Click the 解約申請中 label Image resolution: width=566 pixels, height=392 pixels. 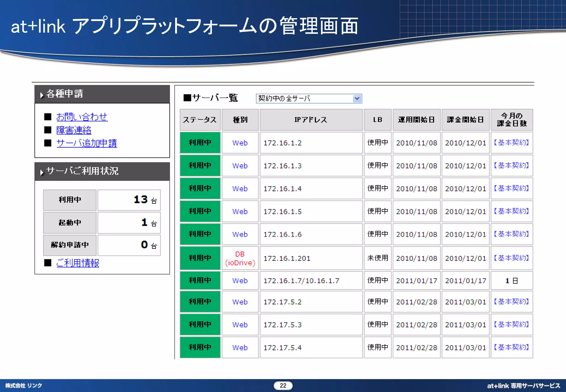(x=70, y=245)
